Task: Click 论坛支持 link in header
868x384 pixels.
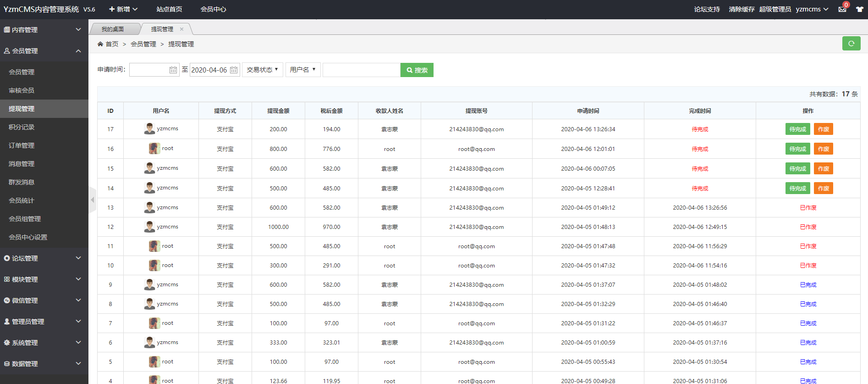Action: tap(707, 9)
